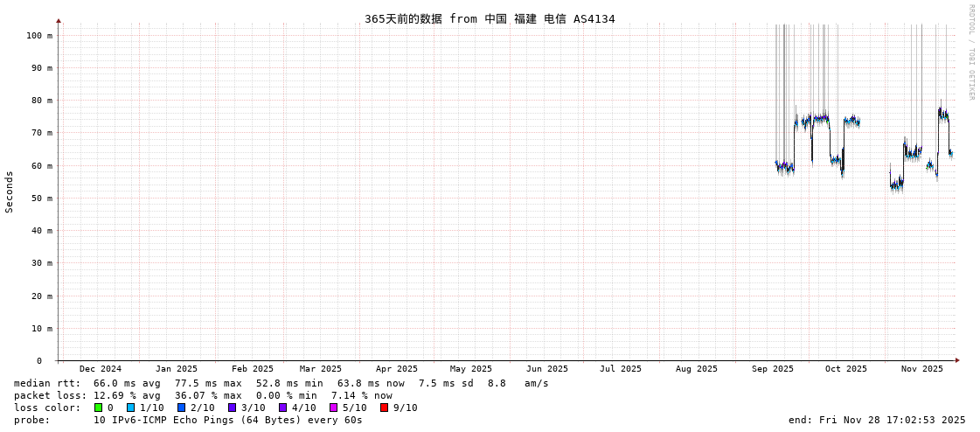Screen dimensions: 980x432
Task: Select the Dec 2024 x-axis label
Action: [x=101, y=369]
